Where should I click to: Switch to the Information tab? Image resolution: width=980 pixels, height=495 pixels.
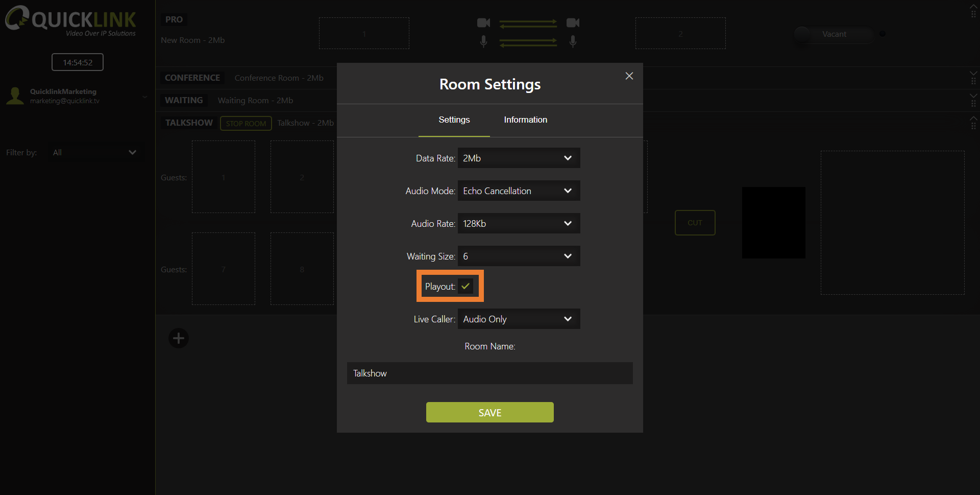click(x=525, y=120)
